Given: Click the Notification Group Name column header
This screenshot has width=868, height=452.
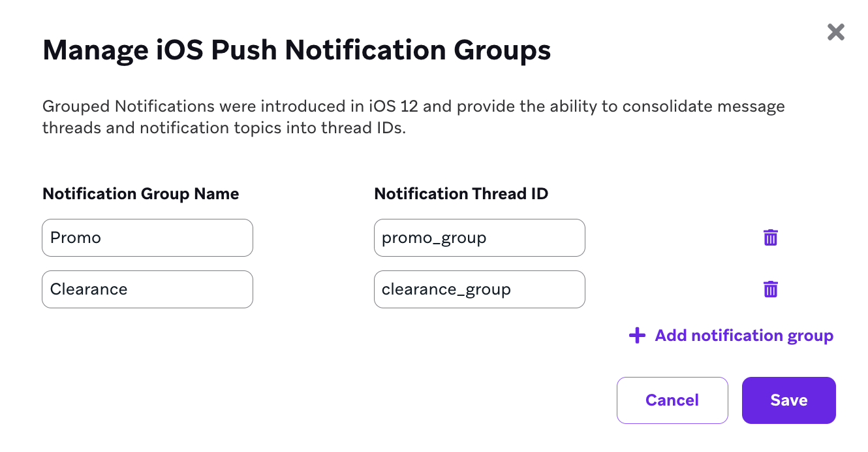Looking at the screenshot, I should point(140,193).
